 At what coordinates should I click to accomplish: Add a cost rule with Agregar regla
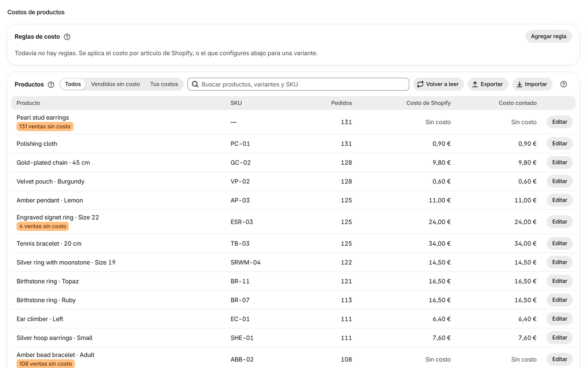[x=548, y=36]
